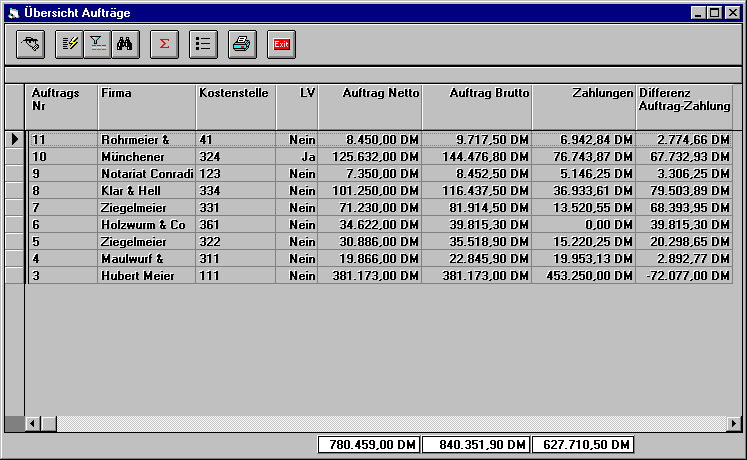Click the LV column header
747x460 pixels.
297,107
